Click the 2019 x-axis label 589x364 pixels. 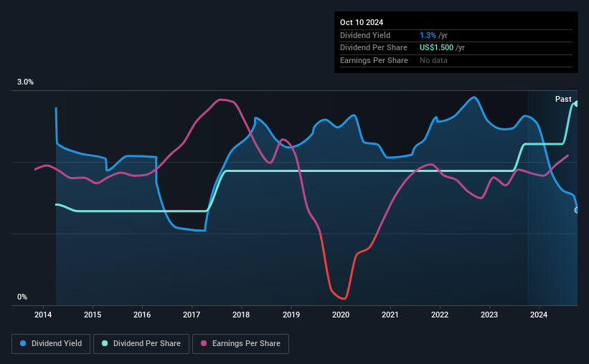pos(291,315)
